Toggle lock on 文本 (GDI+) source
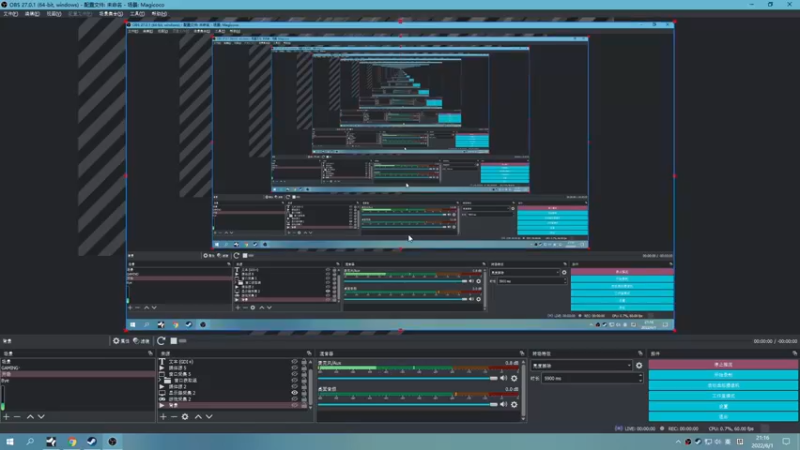This screenshot has width=800, height=450. pyautogui.click(x=304, y=362)
